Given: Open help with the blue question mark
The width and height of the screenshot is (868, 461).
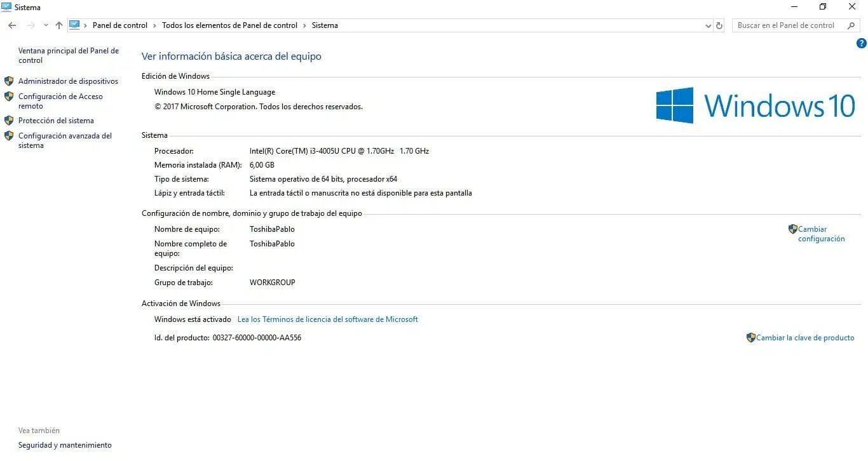Looking at the screenshot, I should click(862, 44).
